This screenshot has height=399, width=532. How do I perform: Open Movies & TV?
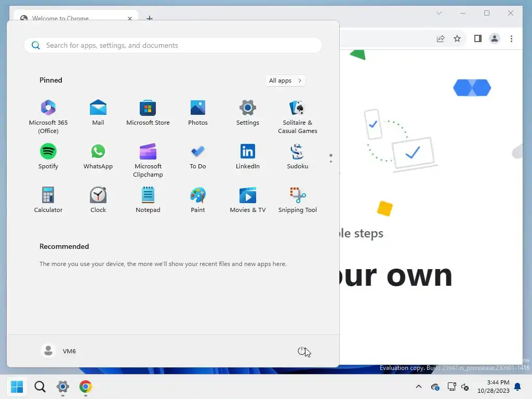[248, 200]
